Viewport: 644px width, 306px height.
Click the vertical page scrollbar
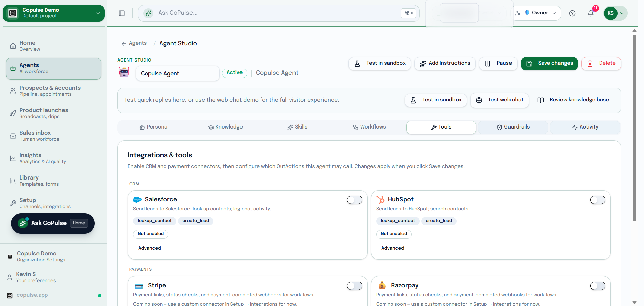point(634,127)
